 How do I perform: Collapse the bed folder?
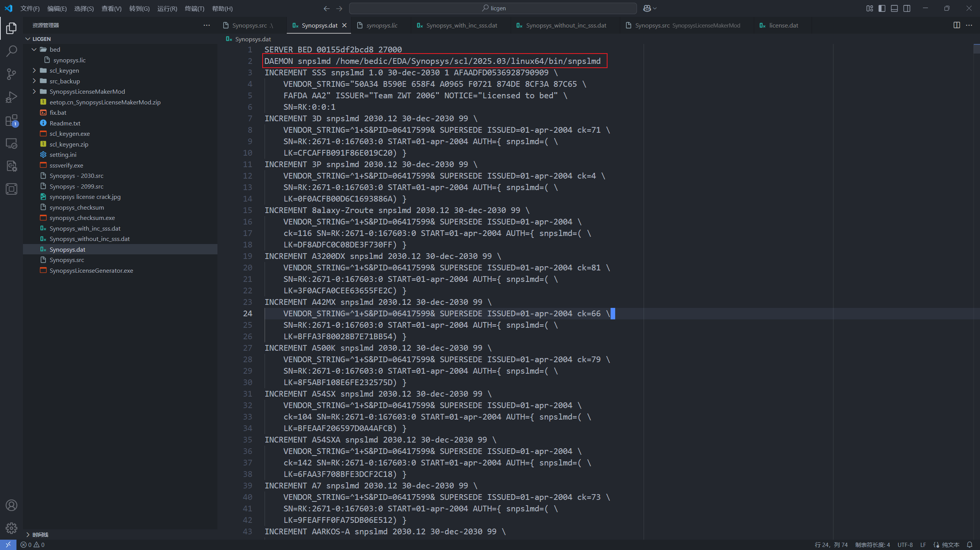(x=54, y=49)
